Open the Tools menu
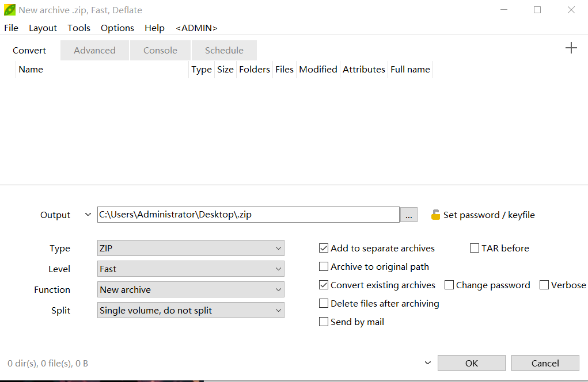The image size is (588, 382). pyautogui.click(x=79, y=28)
